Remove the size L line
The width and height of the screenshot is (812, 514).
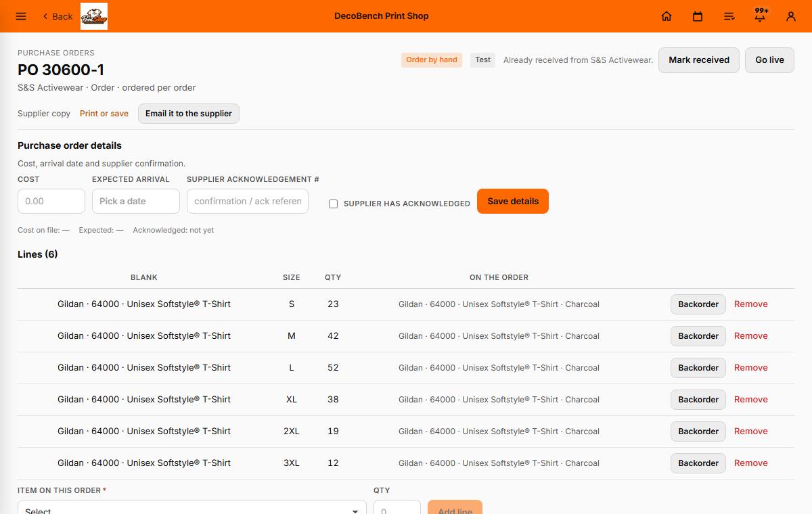point(751,368)
